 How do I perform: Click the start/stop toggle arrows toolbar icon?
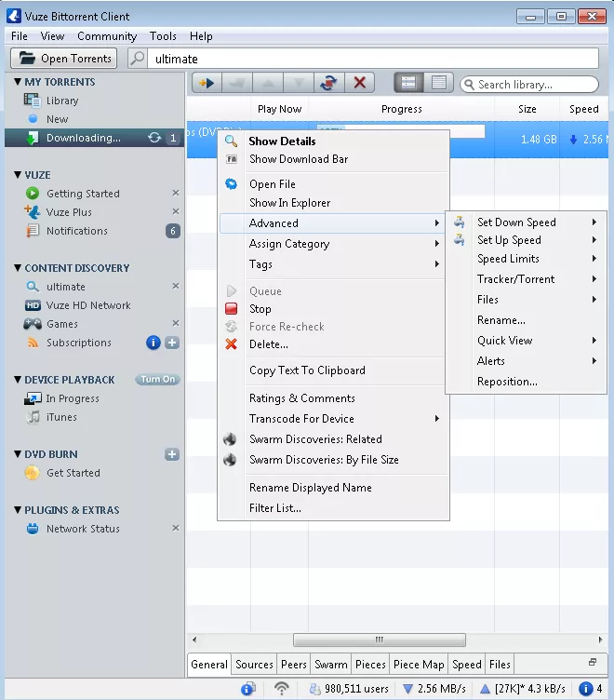pyautogui.click(x=329, y=83)
